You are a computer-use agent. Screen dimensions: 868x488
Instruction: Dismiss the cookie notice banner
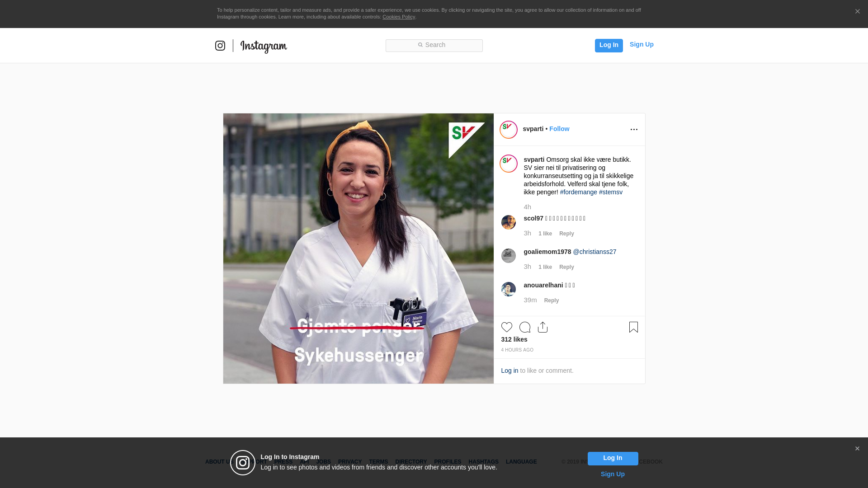coord(857,12)
